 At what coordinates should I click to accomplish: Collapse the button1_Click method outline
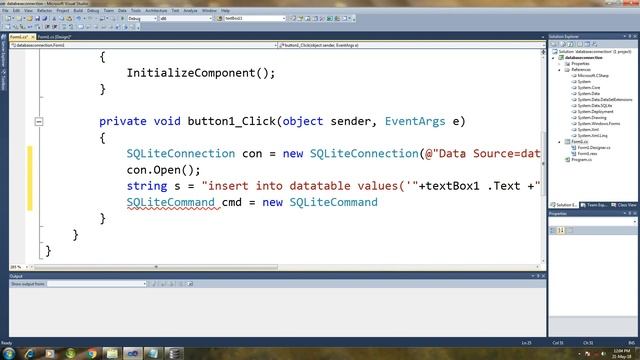pos(39,121)
